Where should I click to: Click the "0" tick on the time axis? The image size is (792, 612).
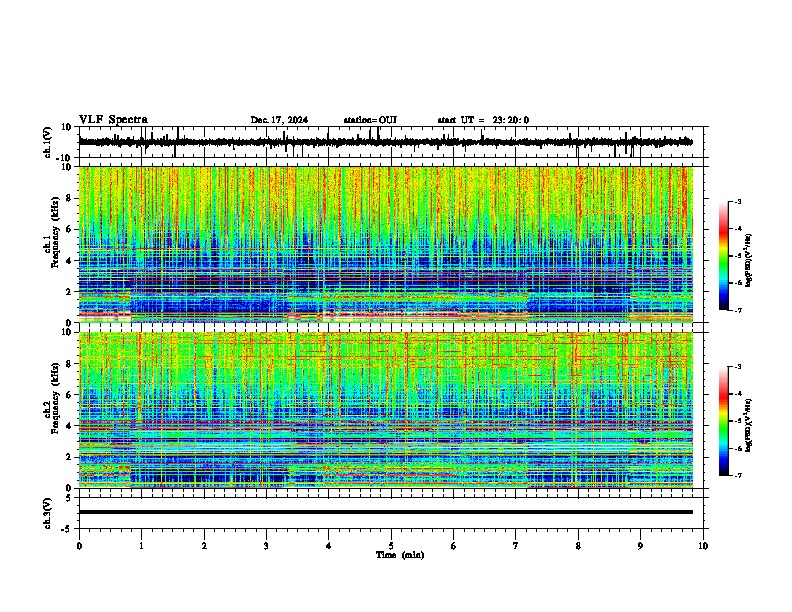coord(79,546)
